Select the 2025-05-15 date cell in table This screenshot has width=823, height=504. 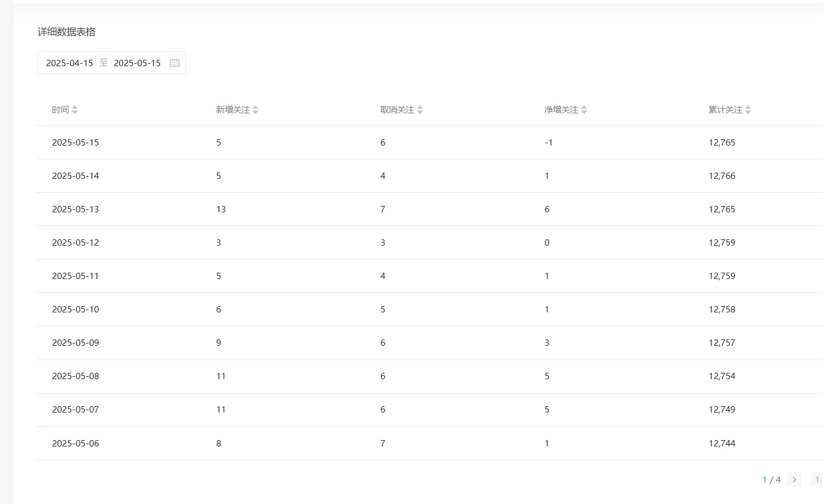(75, 143)
